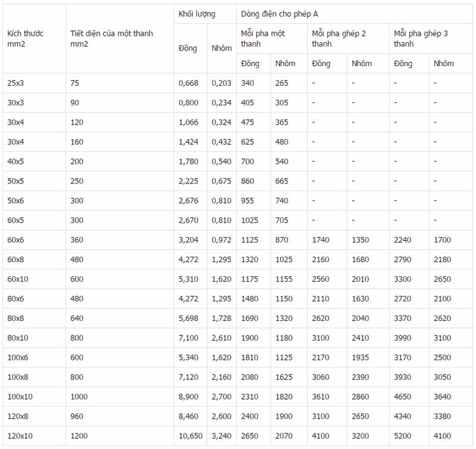This screenshot has width=476, height=449.
Task: Select the 2,225 copper weight cell
Action: pyautogui.click(x=189, y=181)
